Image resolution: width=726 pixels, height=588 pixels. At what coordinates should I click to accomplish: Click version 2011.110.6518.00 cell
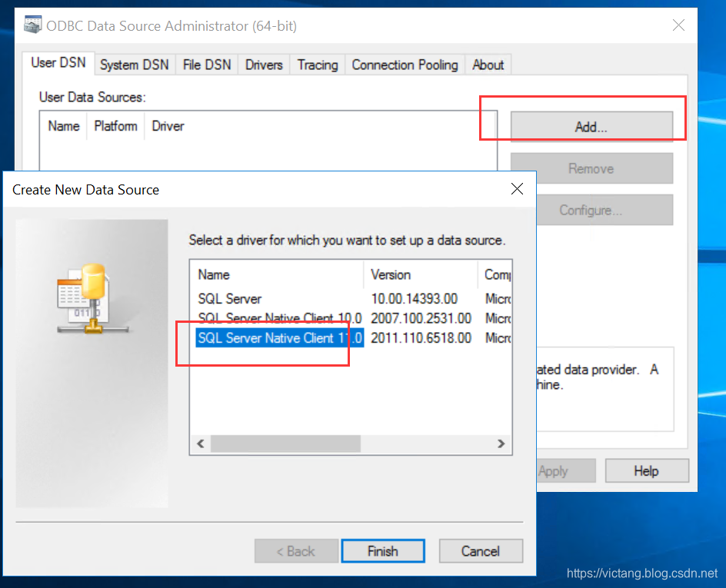[421, 338]
